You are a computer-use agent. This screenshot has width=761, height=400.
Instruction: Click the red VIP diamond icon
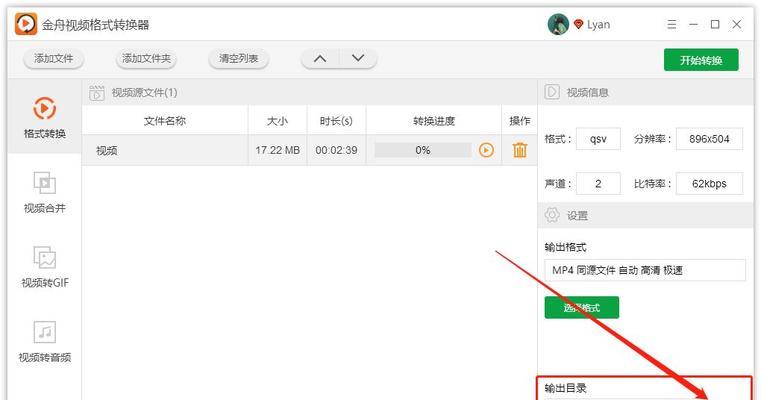[x=578, y=24]
